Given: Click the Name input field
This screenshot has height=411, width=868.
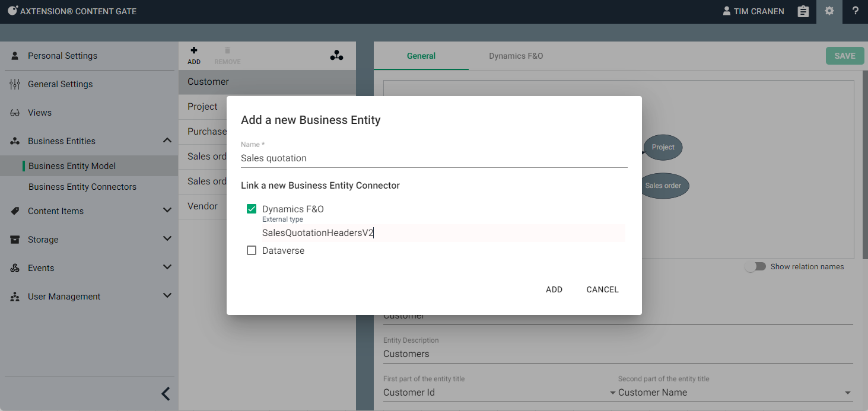Looking at the screenshot, I should click(433, 158).
